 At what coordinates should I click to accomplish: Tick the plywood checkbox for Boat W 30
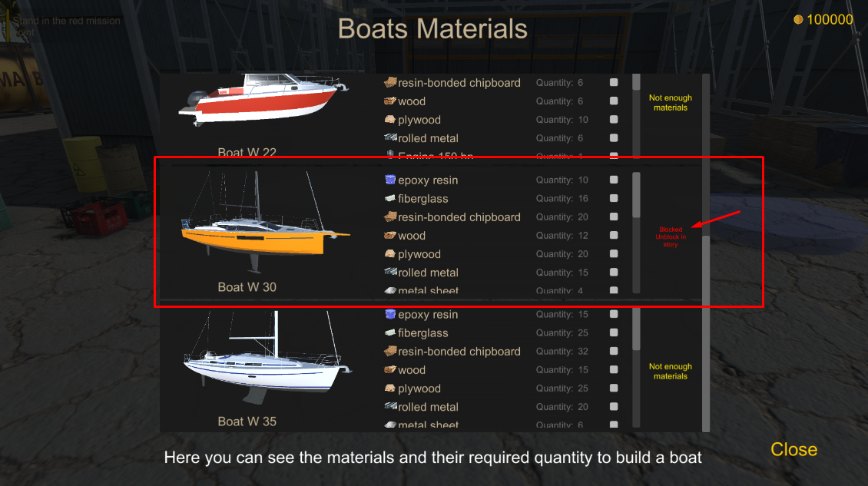pyautogui.click(x=614, y=254)
